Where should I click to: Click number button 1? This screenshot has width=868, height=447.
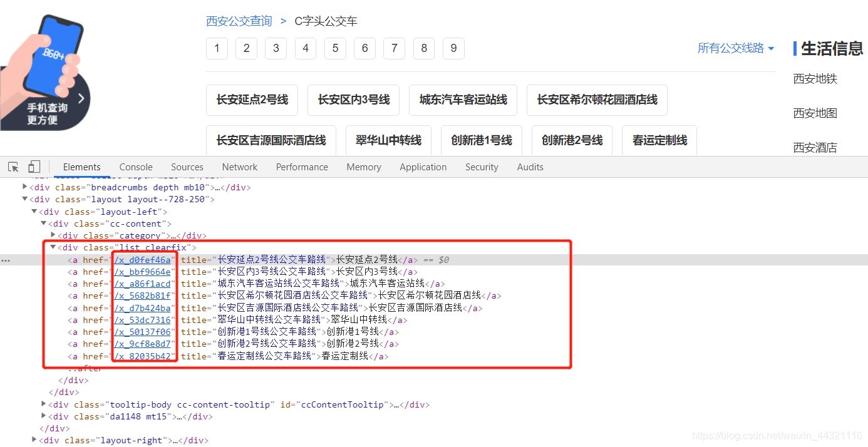(217, 48)
